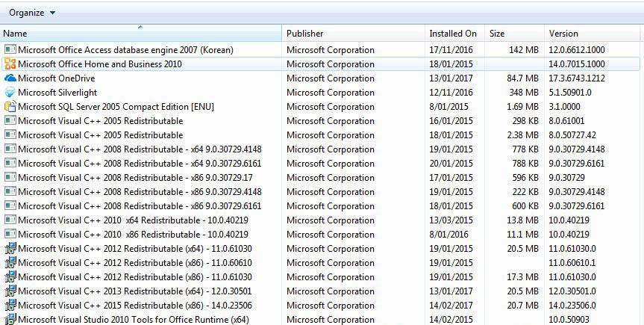Image resolution: width=644 pixels, height=325 pixels.
Task: Click size value 1.69 MB
Action: coord(522,107)
